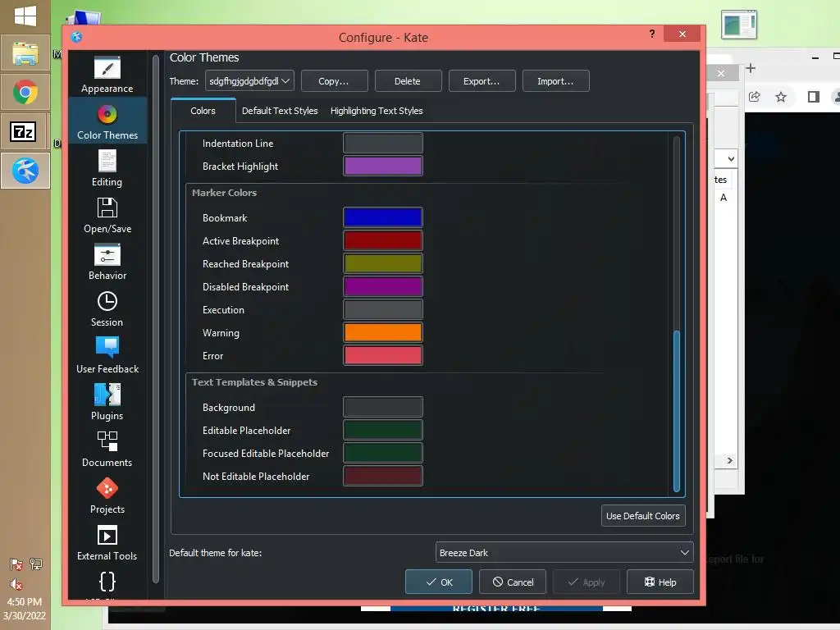Open the Documents settings page

pyautogui.click(x=107, y=449)
